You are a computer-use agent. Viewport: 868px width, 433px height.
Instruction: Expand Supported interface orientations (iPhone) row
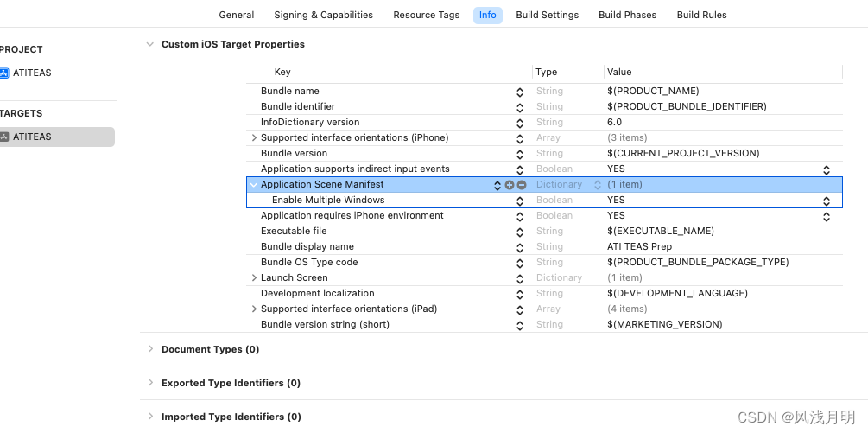[x=254, y=138]
